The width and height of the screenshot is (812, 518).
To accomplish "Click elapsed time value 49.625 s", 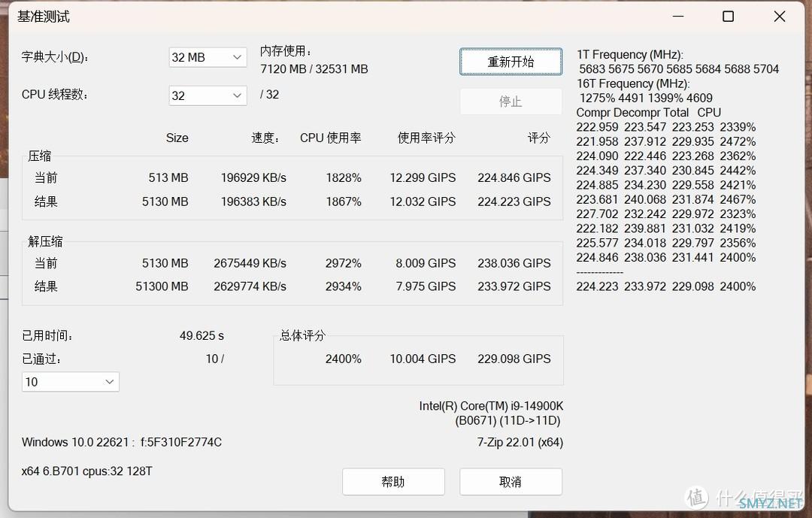I will pyautogui.click(x=201, y=335).
